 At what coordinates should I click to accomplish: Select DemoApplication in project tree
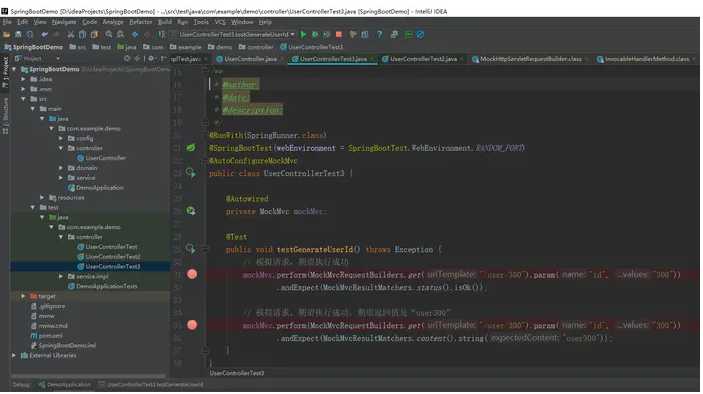click(x=95, y=188)
